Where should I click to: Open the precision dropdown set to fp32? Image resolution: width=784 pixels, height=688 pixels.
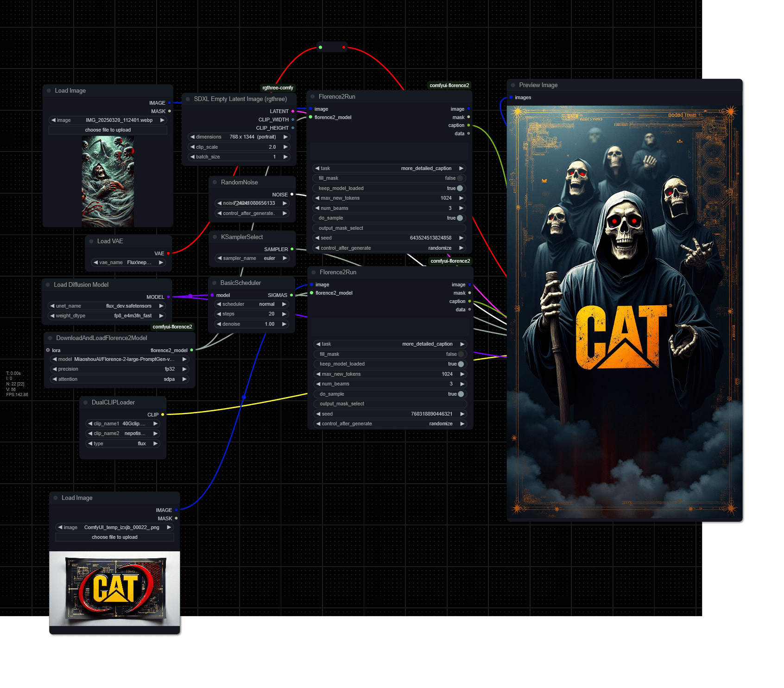(120, 369)
